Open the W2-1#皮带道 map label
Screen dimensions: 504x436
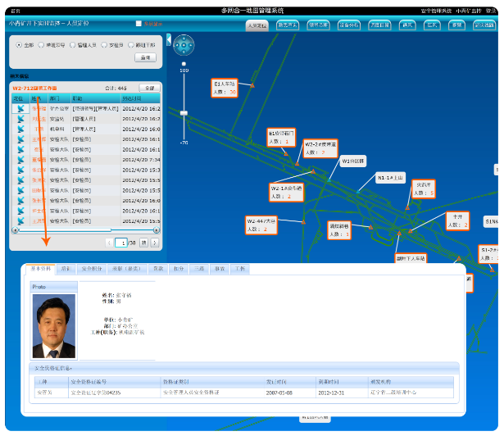[x=286, y=193]
